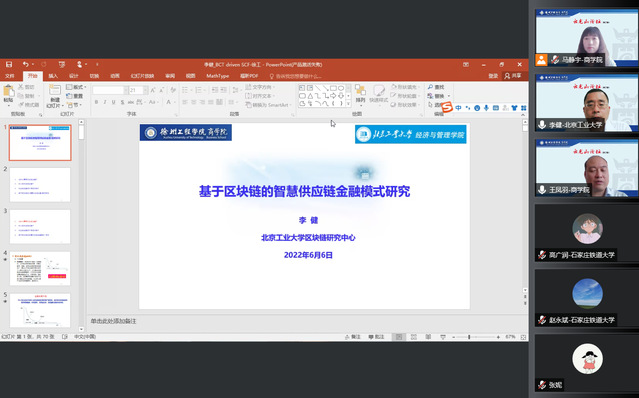Viewport: 639px width, 398px height.
Task: Toggle notes pane in status bar
Action: 353,337
